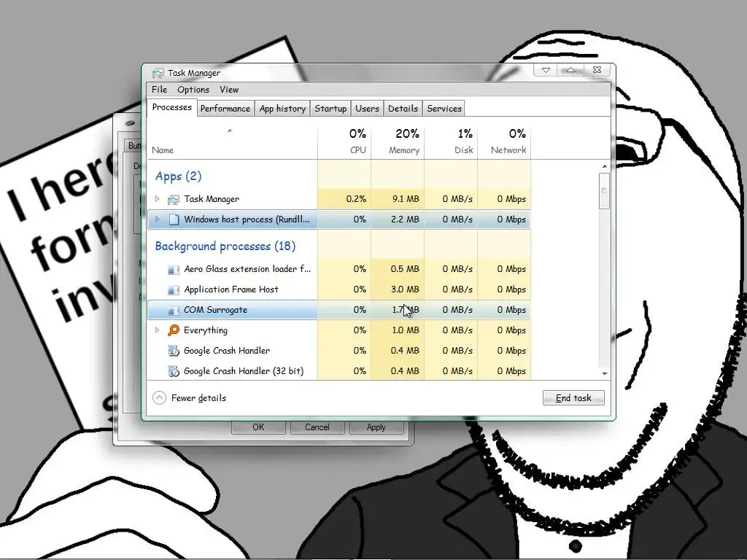Switch to the Details tab
This screenshot has height=560, width=747.
[403, 109]
